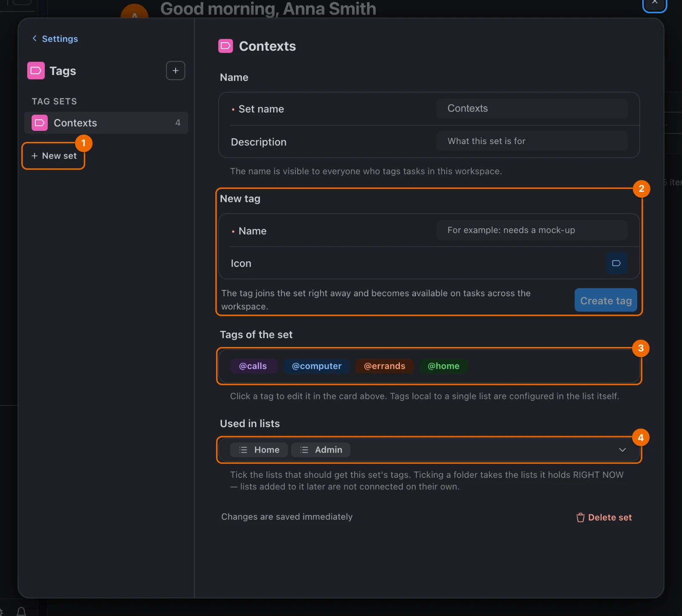Click the list icon on Admin chip
Viewport: 682px width, 616px height.
point(304,450)
